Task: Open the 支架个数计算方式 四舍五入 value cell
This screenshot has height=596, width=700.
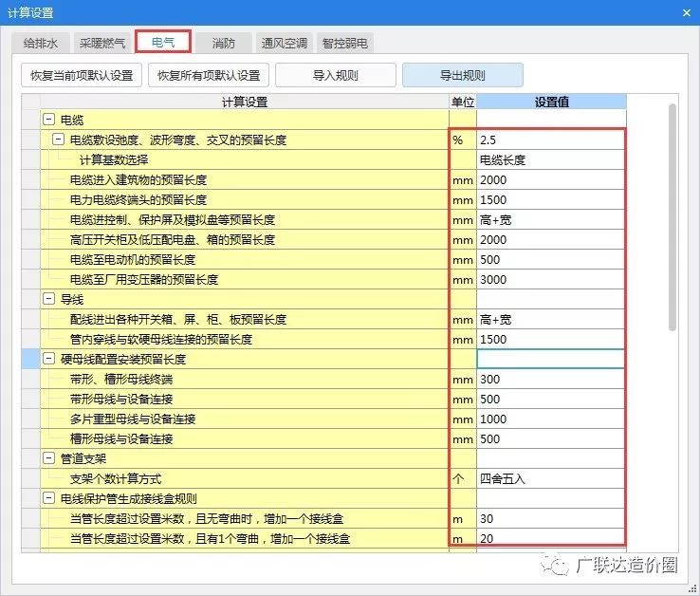Action: coord(550,478)
